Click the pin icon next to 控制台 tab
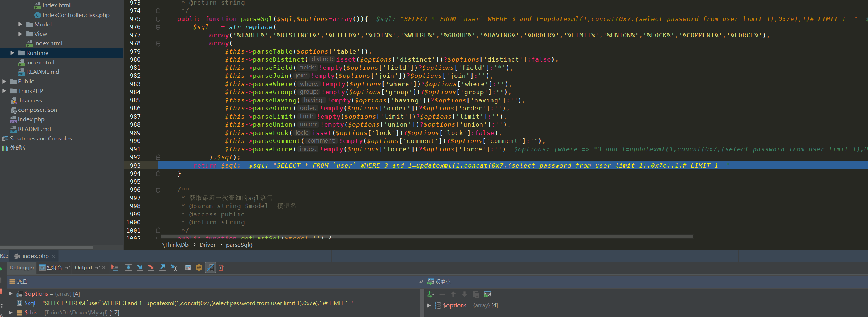 (x=67, y=268)
